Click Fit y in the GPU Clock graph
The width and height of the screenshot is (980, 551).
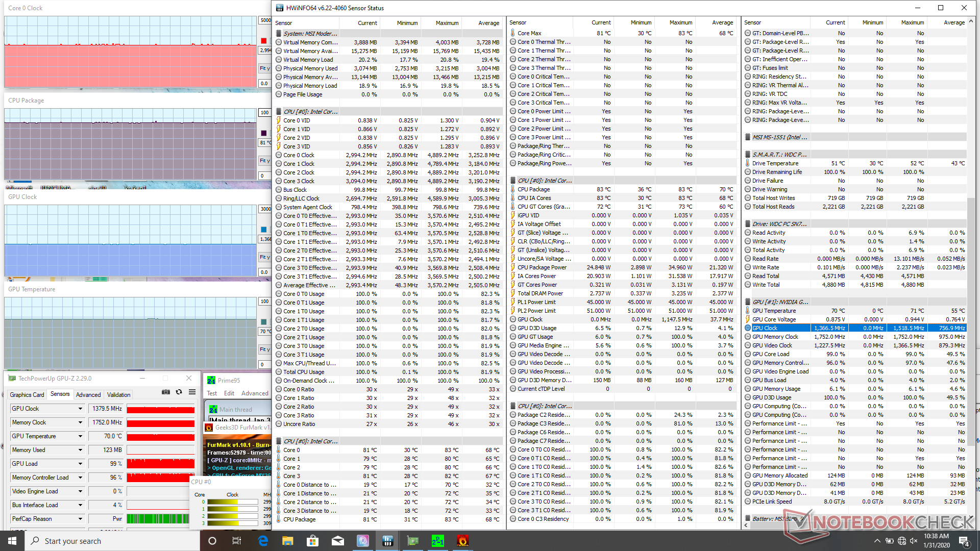(264, 257)
